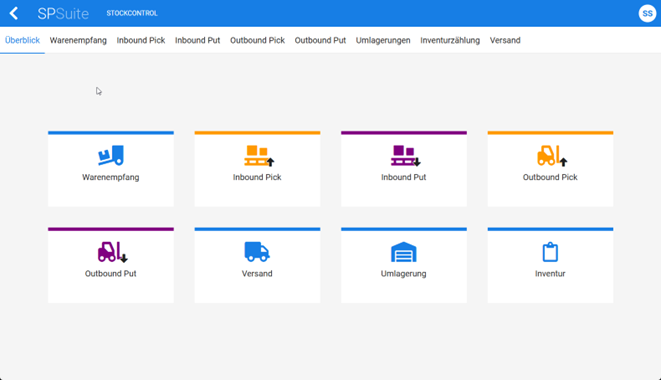Click the Warenempfang pallet truck icon

click(x=111, y=155)
